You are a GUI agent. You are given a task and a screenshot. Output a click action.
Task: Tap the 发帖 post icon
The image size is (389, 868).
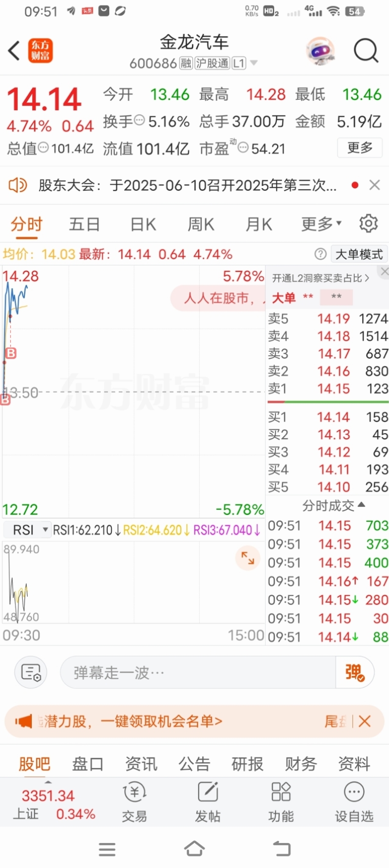pos(208,801)
